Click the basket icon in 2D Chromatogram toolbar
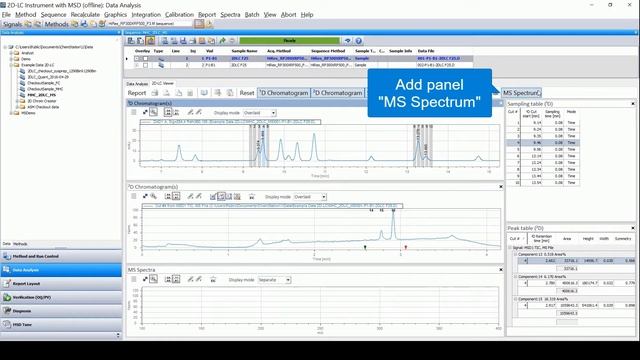Viewport: 640px width, 360px height. [x=252, y=197]
